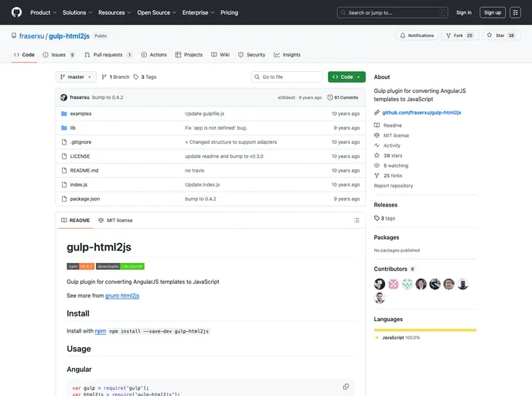The width and height of the screenshot is (532, 396).
Task: Click the Search or jump to field
Action: point(392,12)
